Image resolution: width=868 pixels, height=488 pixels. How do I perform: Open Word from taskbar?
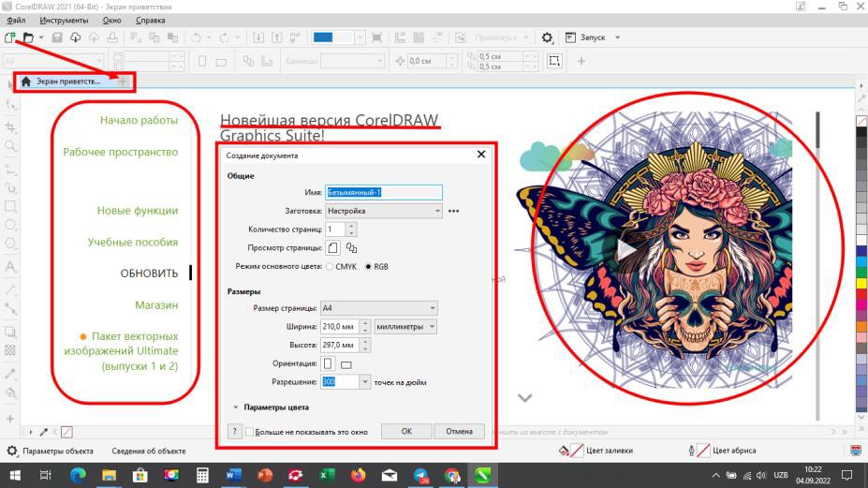coord(233,475)
